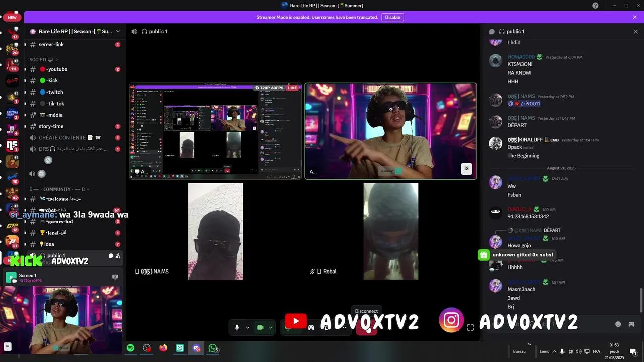
Task: Invite people icon on public 1 channel
Action: click(x=118, y=256)
